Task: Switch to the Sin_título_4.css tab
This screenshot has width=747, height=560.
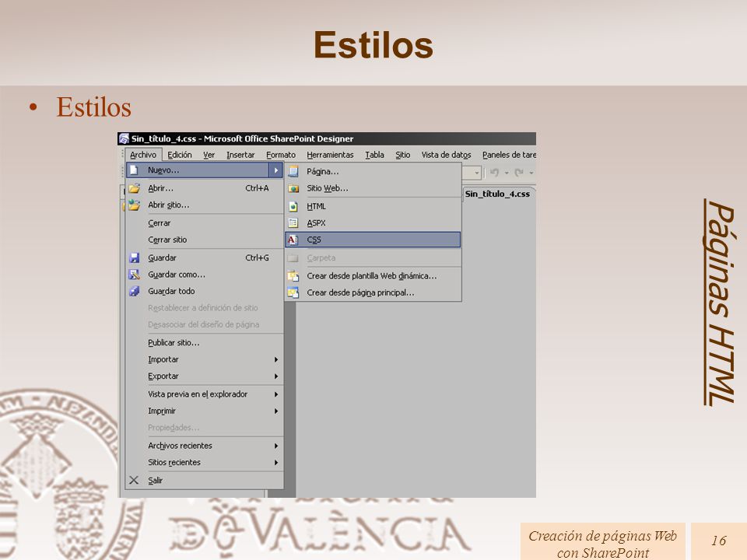Action: (497, 194)
